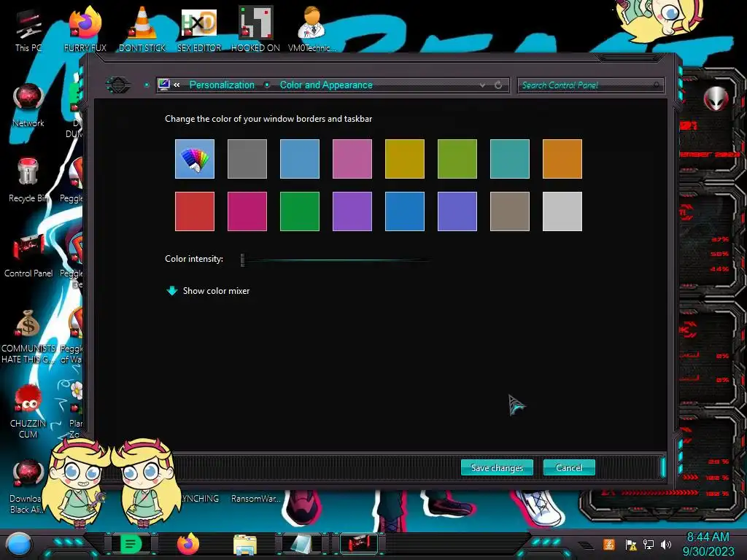Open the Control Panel desktop icon
Screen dimensions: 747x560
pos(28,256)
